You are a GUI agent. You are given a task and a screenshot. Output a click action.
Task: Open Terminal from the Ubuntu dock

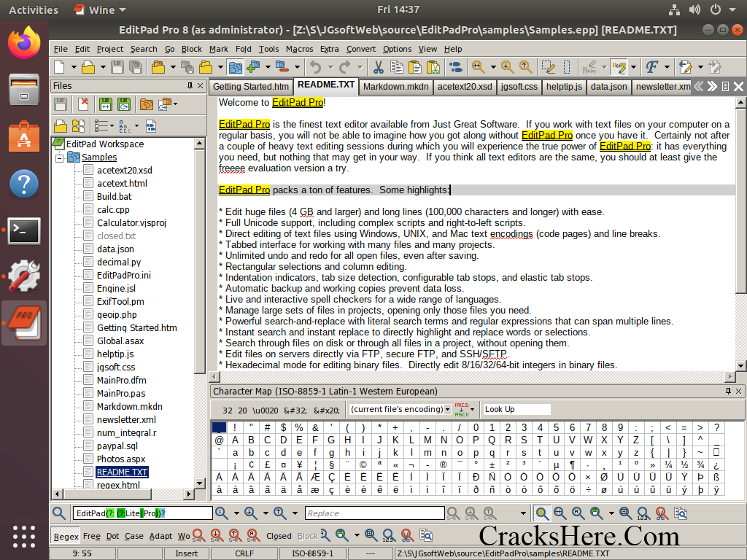click(x=24, y=231)
